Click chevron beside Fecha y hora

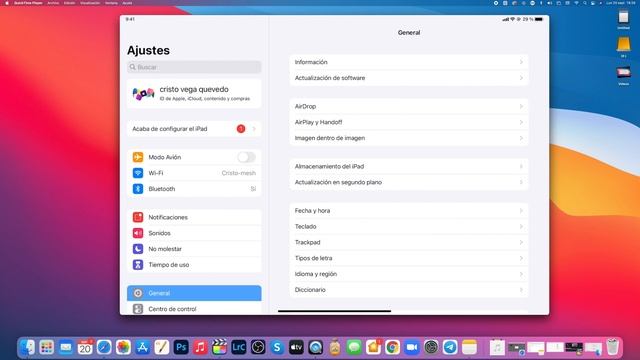point(521,211)
